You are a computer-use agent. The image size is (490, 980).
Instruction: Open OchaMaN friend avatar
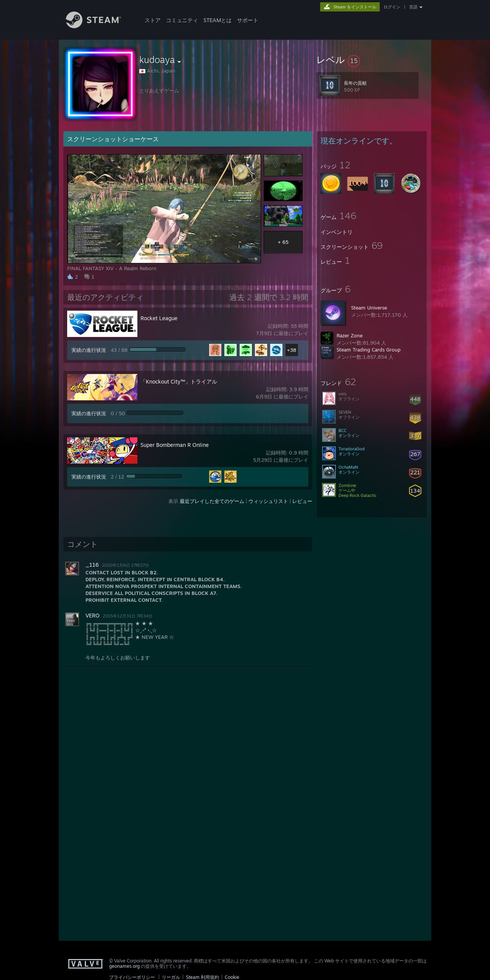(x=329, y=472)
